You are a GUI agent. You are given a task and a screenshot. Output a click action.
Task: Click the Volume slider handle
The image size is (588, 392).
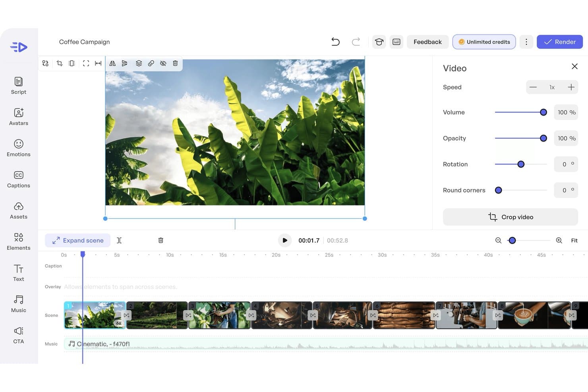(544, 112)
